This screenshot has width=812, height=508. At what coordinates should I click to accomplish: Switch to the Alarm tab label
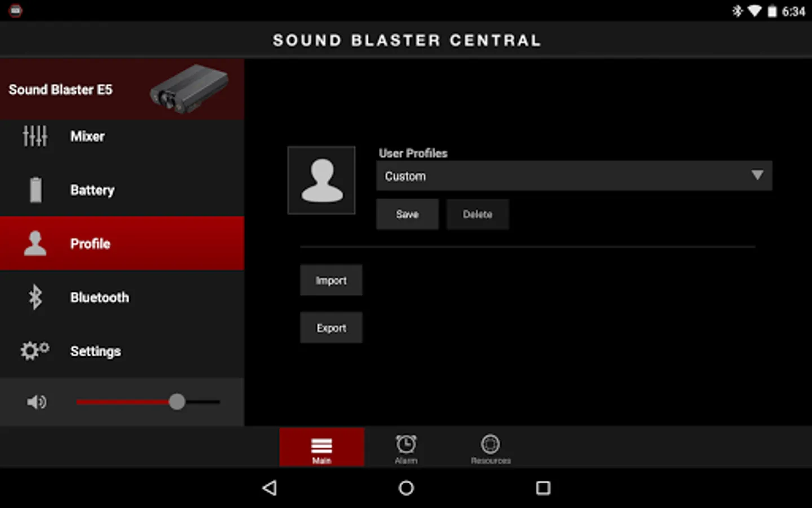coord(406,461)
